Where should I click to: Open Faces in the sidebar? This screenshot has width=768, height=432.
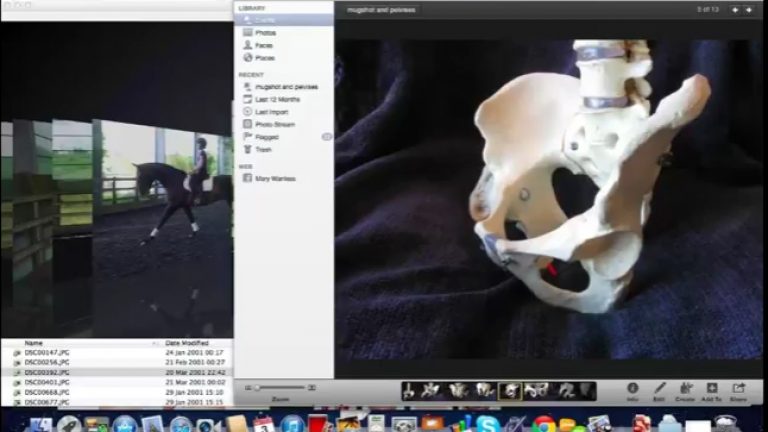pos(263,45)
